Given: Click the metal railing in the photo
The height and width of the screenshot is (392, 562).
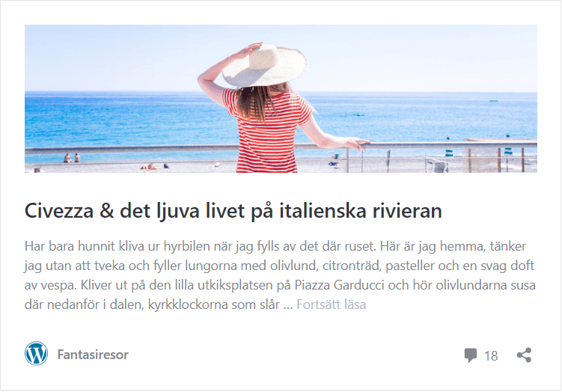Looking at the screenshot, I should (281, 147).
